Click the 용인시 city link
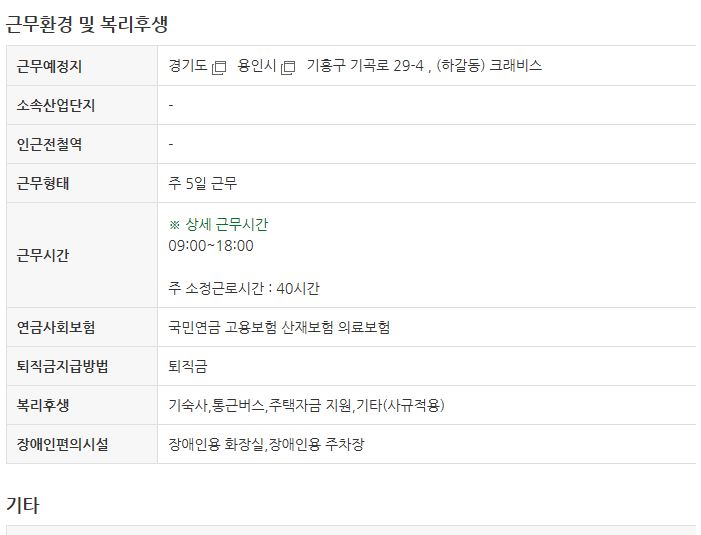The height and width of the screenshot is (535, 701). (257, 66)
